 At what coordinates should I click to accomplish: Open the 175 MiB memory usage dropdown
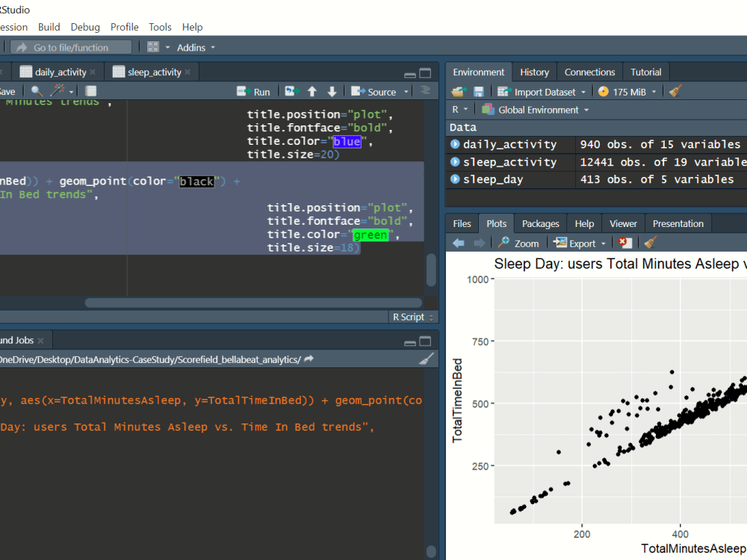(627, 92)
